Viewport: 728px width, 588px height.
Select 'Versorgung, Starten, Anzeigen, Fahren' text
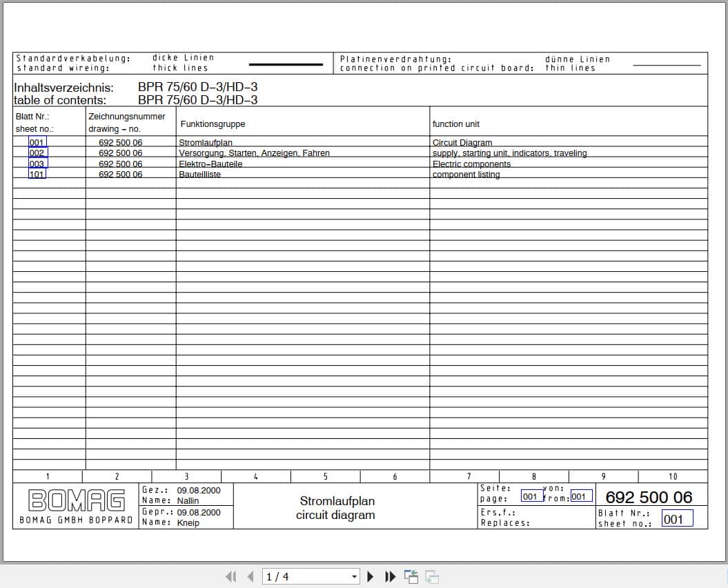click(x=254, y=153)
